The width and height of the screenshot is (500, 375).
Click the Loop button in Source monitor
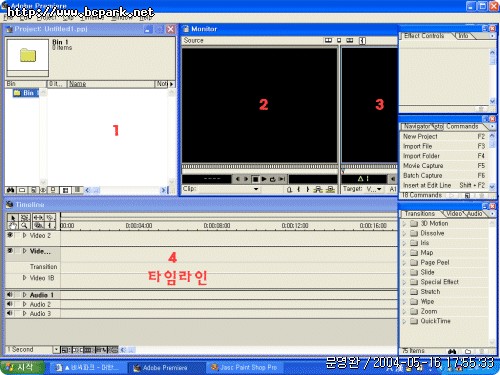272,179
